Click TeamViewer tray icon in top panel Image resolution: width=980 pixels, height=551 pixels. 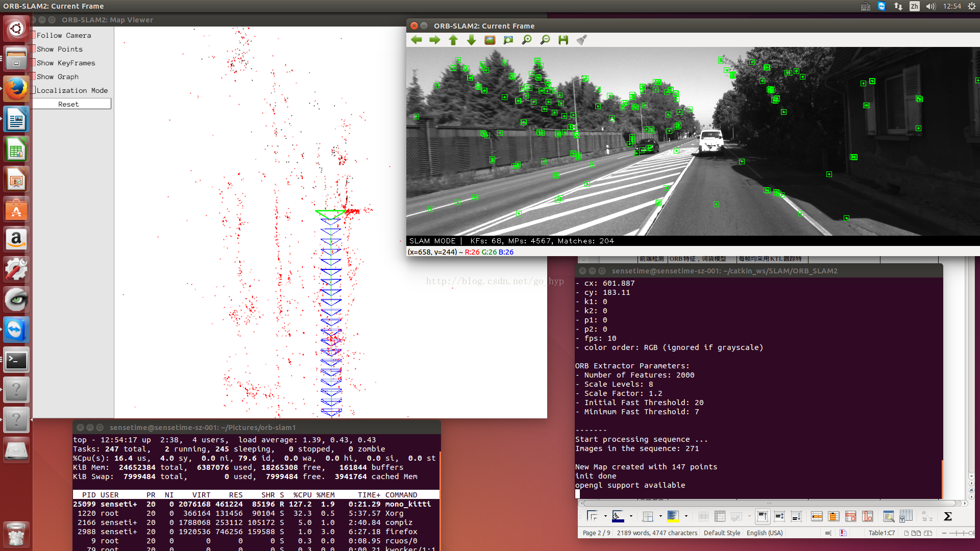[881, 6]
